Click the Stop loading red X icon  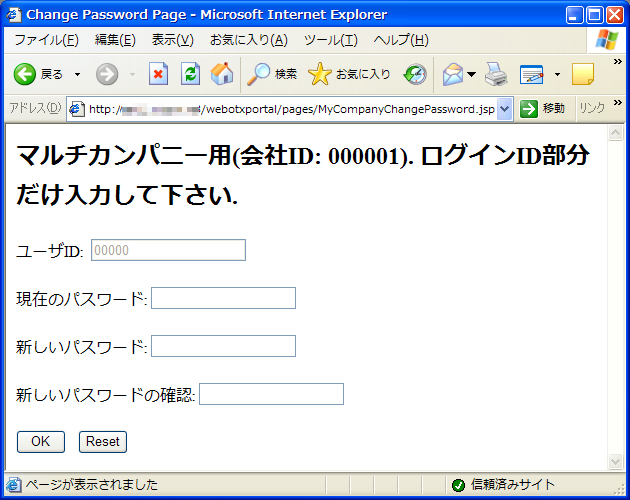158,75
